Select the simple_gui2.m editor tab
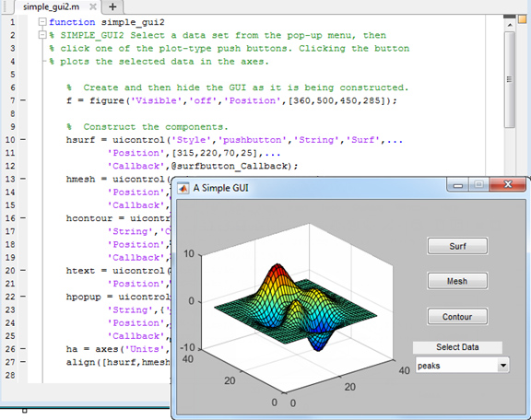This screenshot has height=420, width=531. point(52,6)
